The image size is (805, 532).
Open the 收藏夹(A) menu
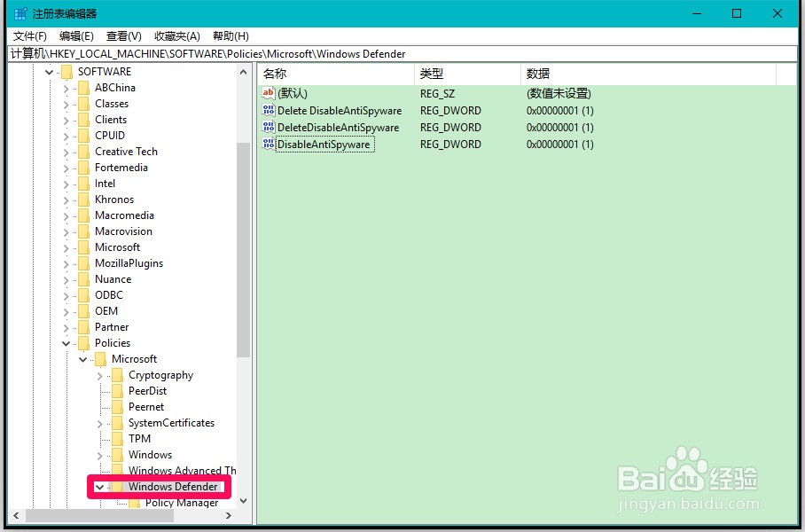(x=177, y=36)
